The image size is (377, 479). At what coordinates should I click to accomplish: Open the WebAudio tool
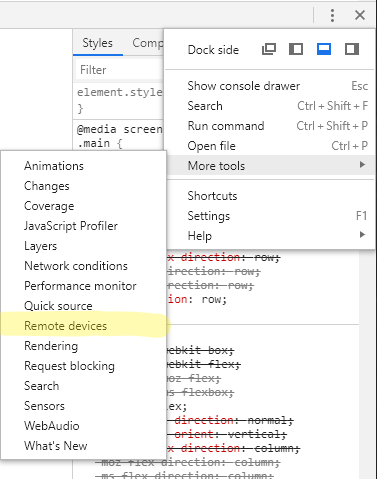(83, 426)
